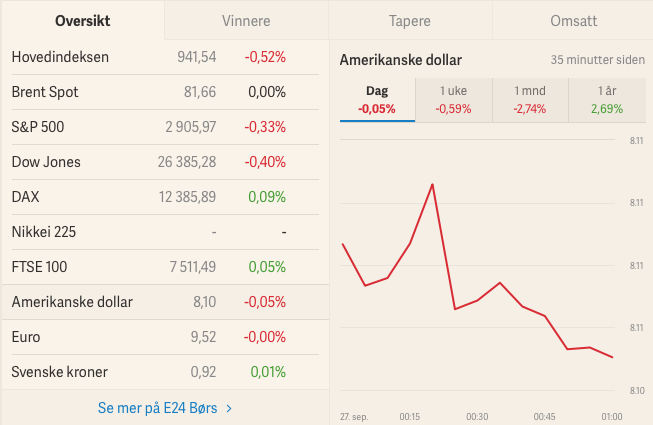
Task: Show the 1 uke chart period
Action: (x=454, y=100)
